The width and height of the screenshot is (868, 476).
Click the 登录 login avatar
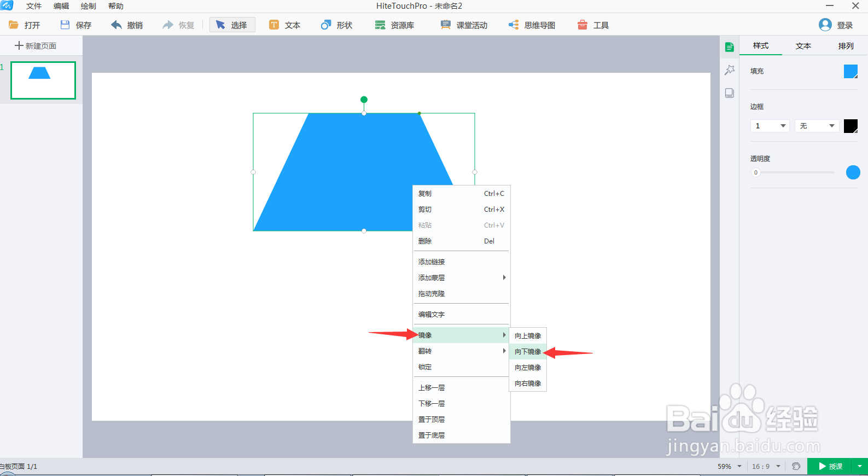click(825, 25)
